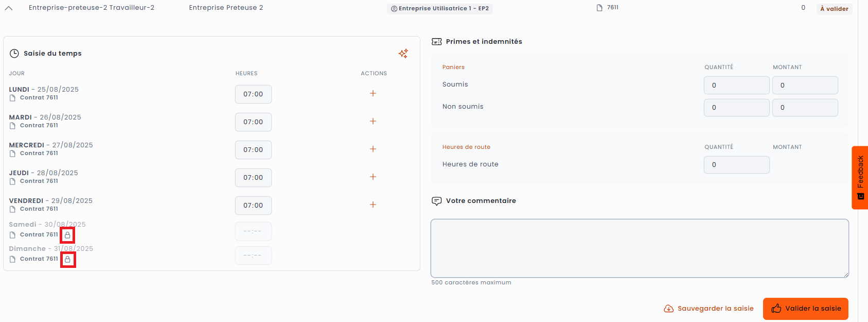Click the document icon next to 7611 header
Image resolution: width=868 pixels, height=322 pixels.
pyautogui.click(x=599, y=8)
